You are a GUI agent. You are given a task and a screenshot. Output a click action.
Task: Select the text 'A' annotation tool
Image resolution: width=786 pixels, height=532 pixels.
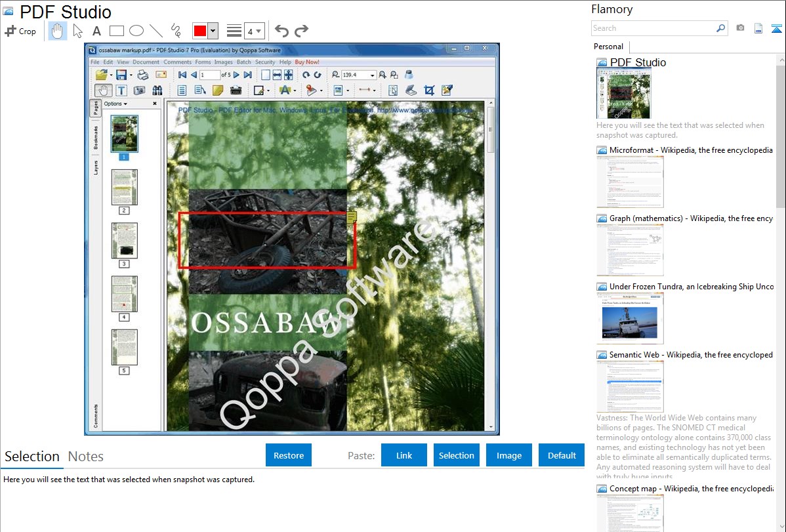pyautogui.click(x=96, y=31)
